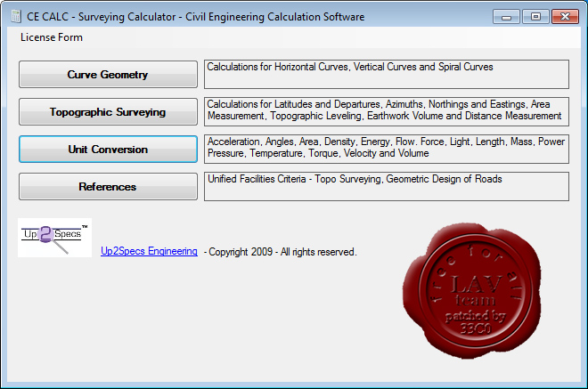The width and height of the screenshot is (588, 389).
Task: Minimize the CE CALC window
Action: [506, 17]
